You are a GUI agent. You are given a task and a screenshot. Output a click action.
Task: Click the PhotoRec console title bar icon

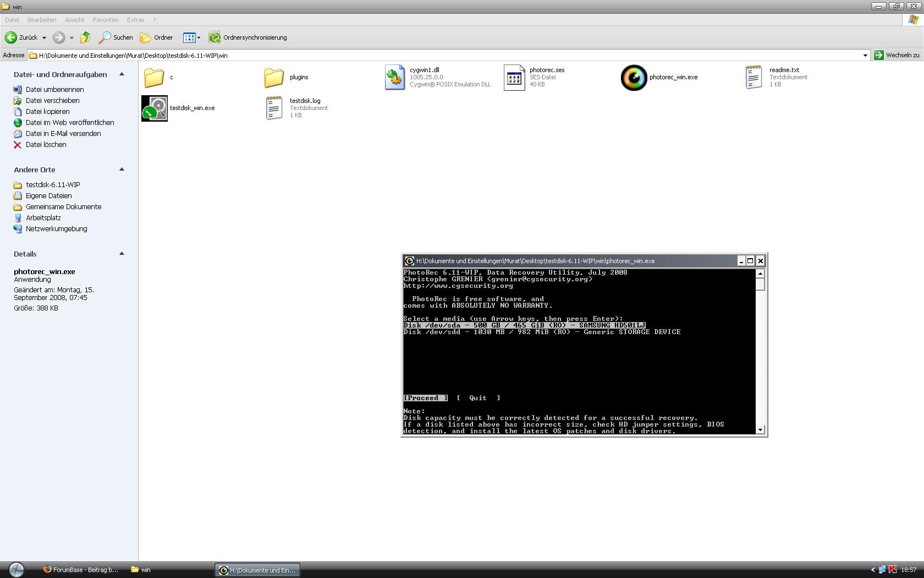point(409,261)
